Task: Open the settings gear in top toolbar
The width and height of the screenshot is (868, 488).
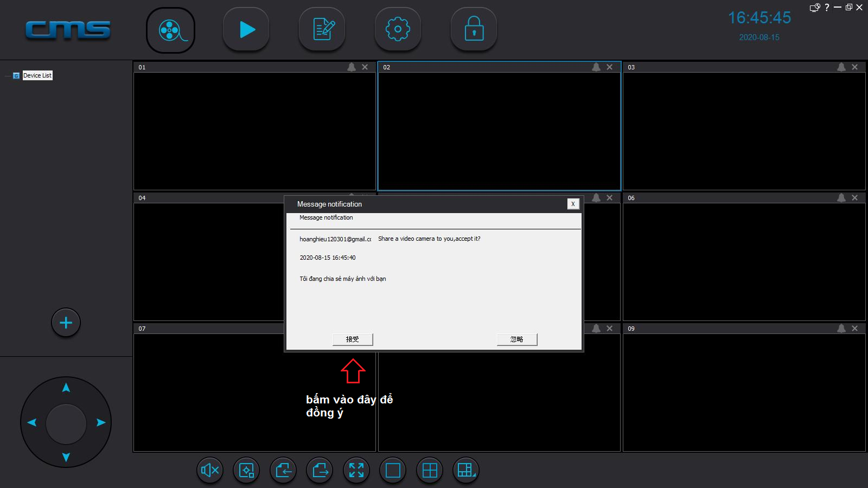Action: click(398, 30)
